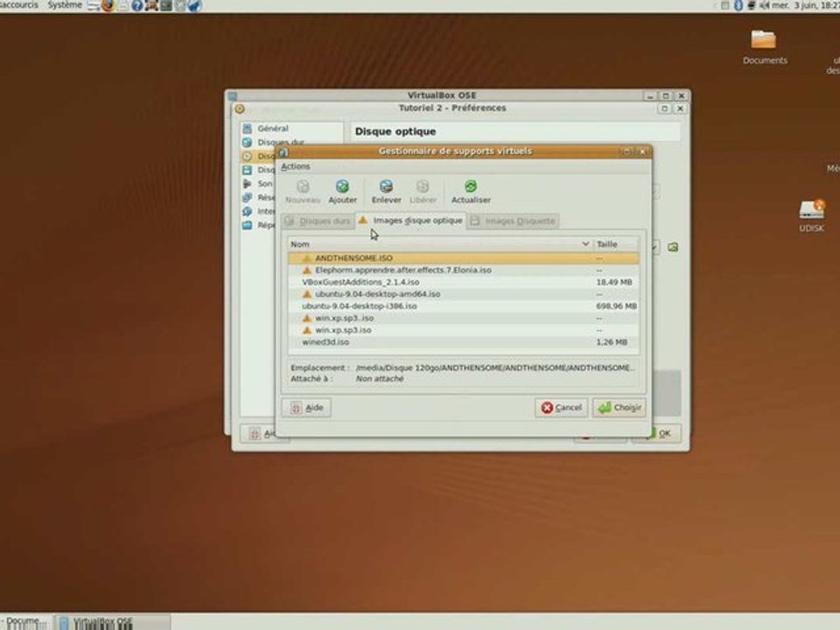Click the Cancel button

[561, 408]
